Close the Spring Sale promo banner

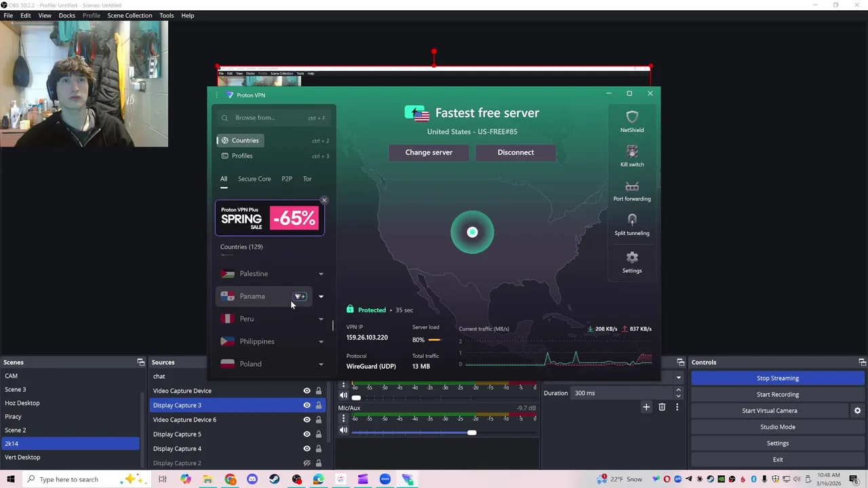click(x=324, y=200)
